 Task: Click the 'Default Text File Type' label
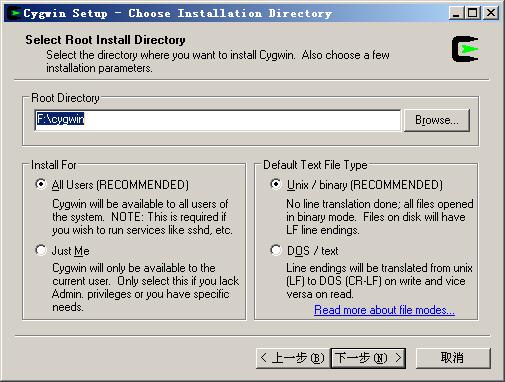click(315, 165)
